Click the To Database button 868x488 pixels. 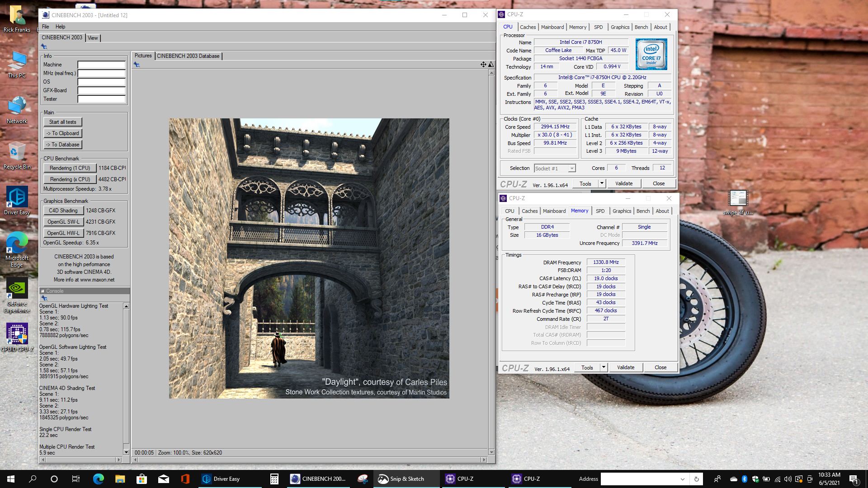click(63, 145)
